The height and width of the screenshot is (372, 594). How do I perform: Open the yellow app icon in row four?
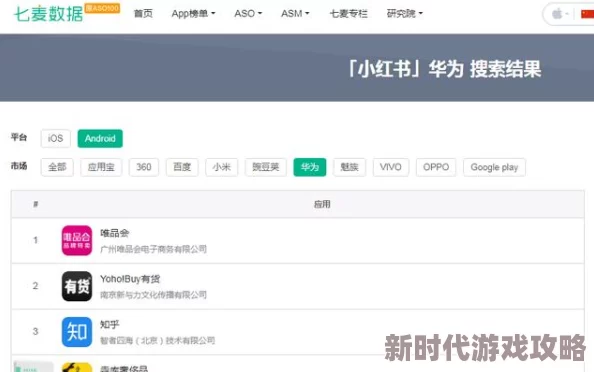pyautogui.click(x=77, y=367)
